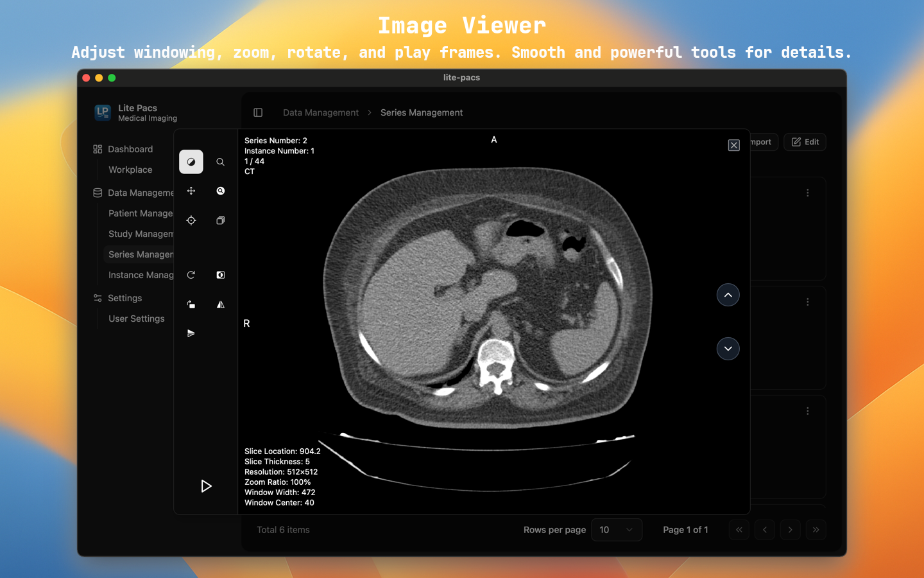
Task: Open the Dashboard section
Action: pos(130,149)
